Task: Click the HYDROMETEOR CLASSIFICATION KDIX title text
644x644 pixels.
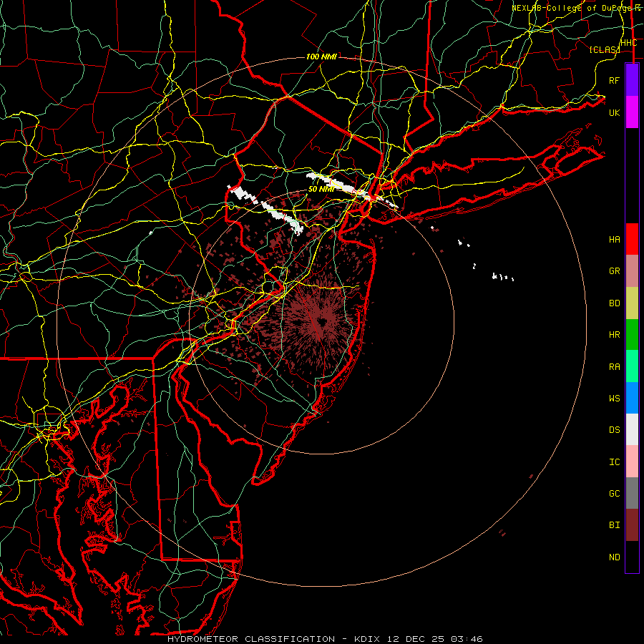Action: [x=325, y=639]
